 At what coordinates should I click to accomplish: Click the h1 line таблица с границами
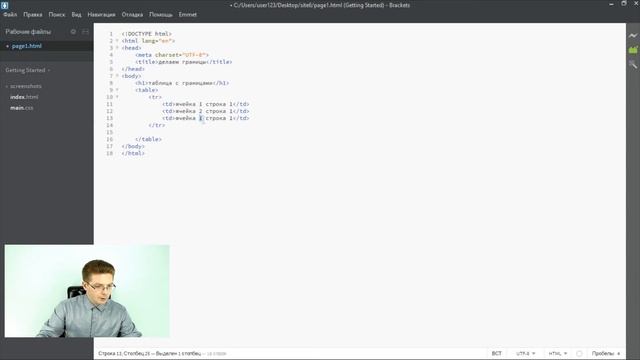182,83
